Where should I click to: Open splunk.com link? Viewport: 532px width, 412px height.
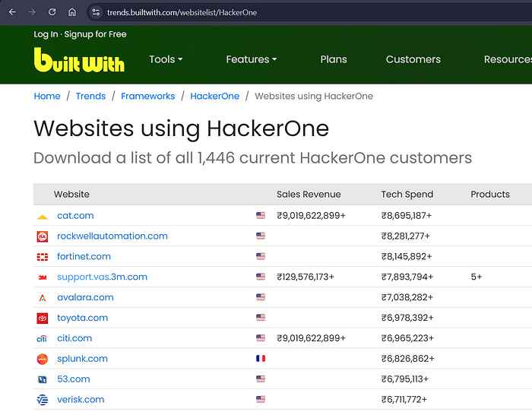coord(82,359)
